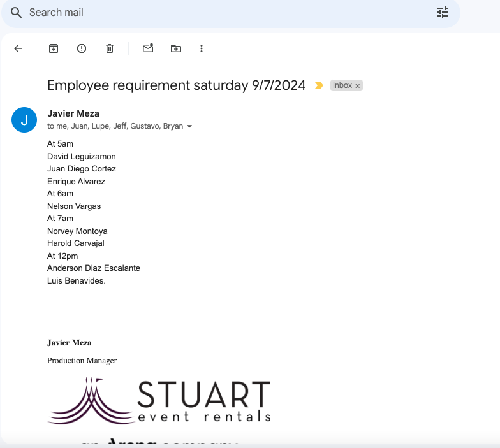This screenshot has height=448, width=500.
Task: Go back to inbox with the arrow
Action: (18, 48)
